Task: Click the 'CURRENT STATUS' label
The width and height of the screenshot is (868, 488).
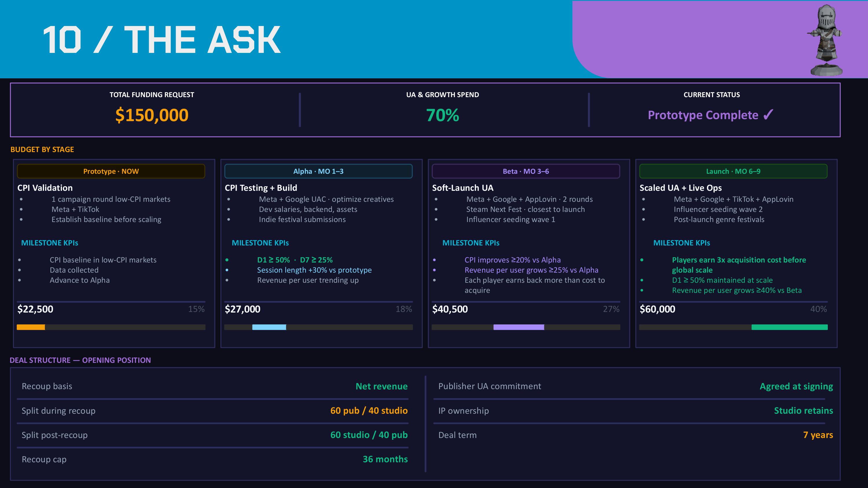Action: point(712,95)
